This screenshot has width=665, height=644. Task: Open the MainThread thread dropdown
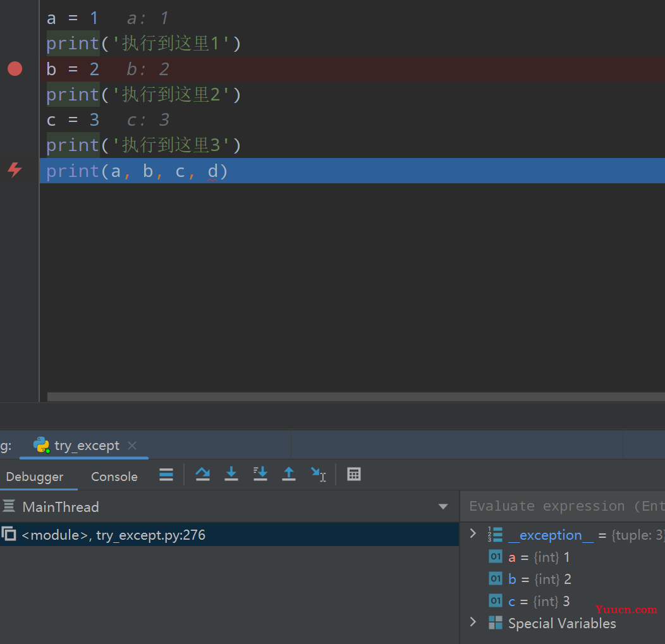pos(443,507)
